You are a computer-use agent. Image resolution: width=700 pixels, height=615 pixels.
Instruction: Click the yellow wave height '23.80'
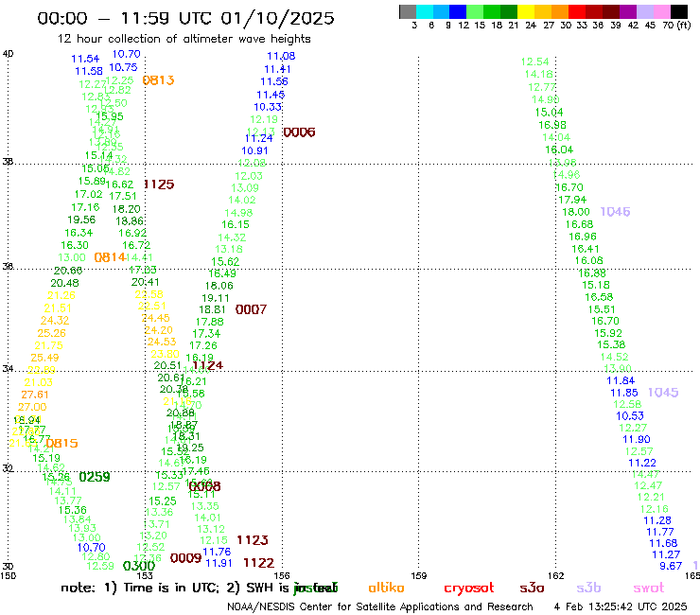pos(165,354)
